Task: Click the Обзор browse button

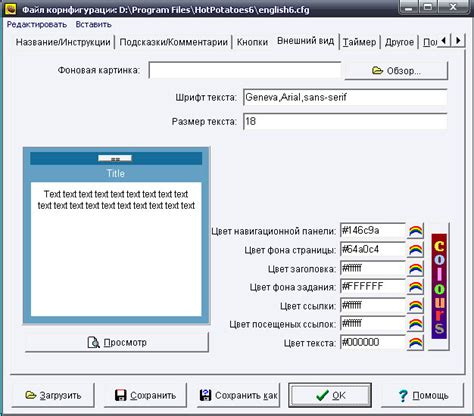Action: 396,70
